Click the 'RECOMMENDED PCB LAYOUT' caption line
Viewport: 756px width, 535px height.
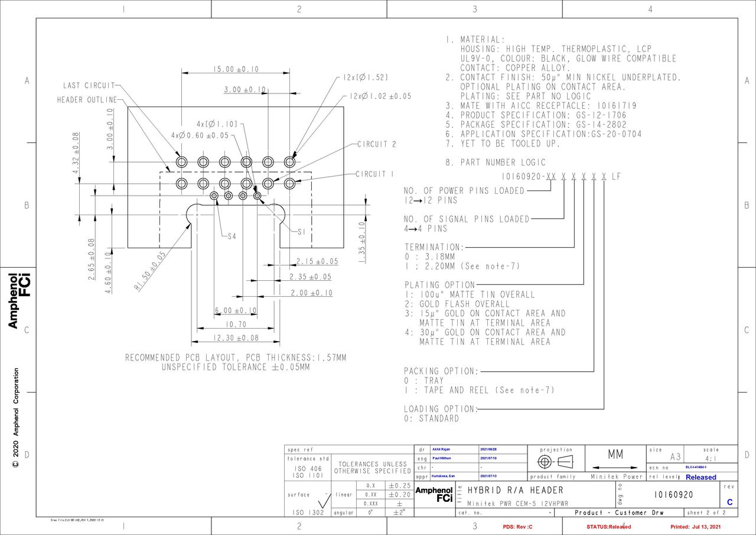coord(236,358)
